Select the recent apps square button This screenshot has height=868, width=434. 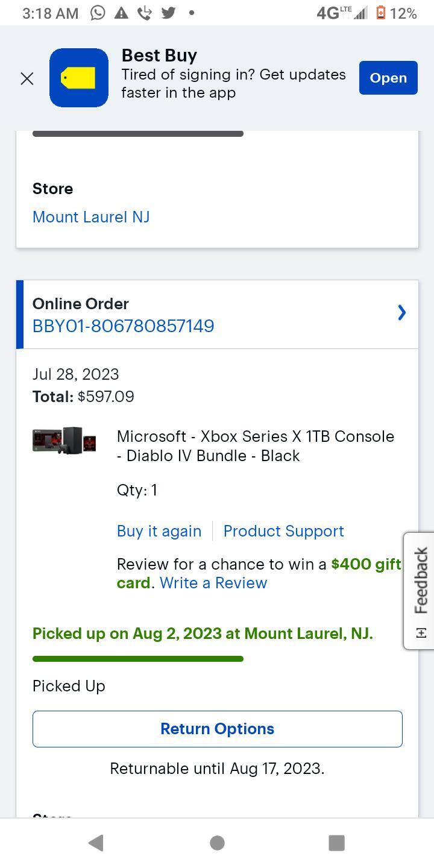(x=336, y=843)
